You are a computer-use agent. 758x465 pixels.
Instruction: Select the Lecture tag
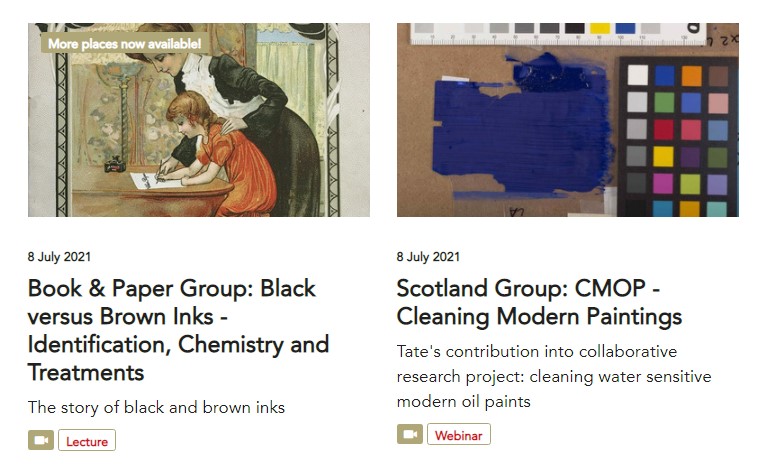click(x=87, y=441)
